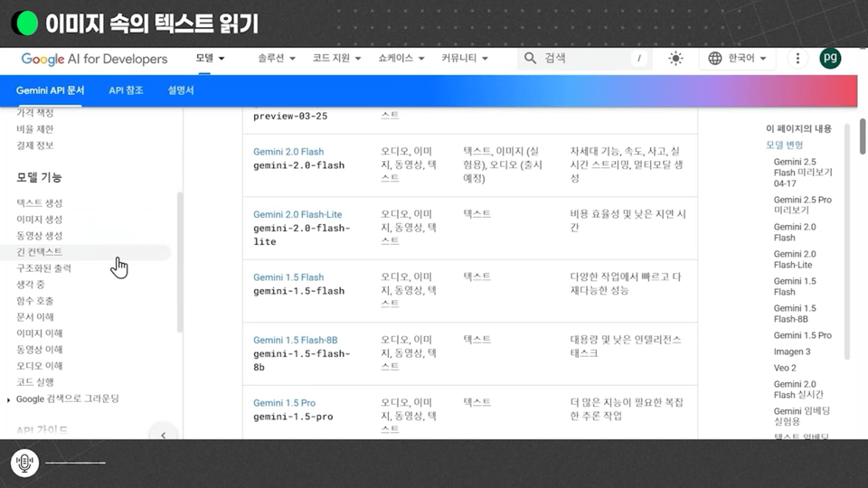Image resolution: width=868 pixels, height=488 pixels.
Task: Expand Google 검색으로 그라운딩 tree item
Action: coord(8,399)
